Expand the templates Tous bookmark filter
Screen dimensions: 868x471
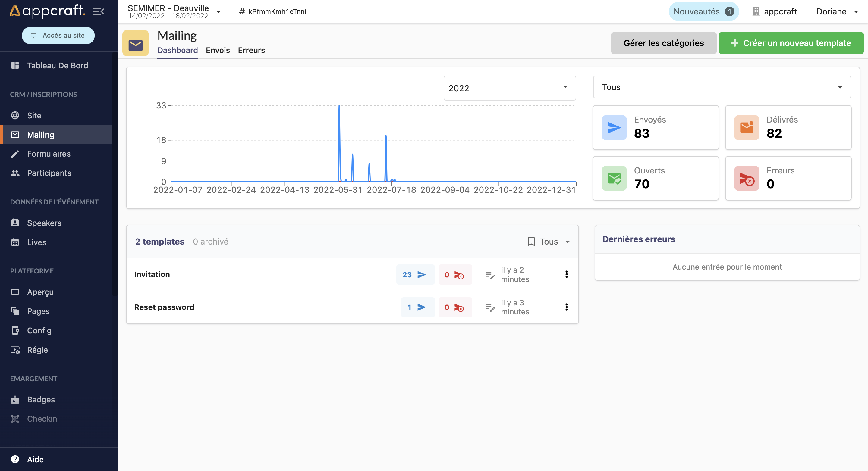[548, 242]
